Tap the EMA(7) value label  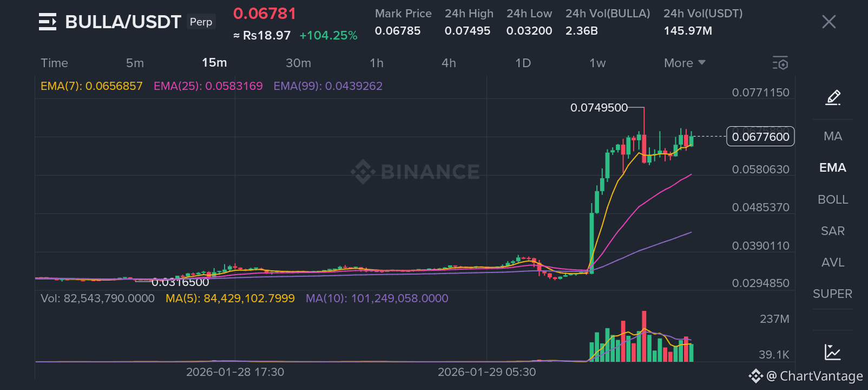coord(91,86)
